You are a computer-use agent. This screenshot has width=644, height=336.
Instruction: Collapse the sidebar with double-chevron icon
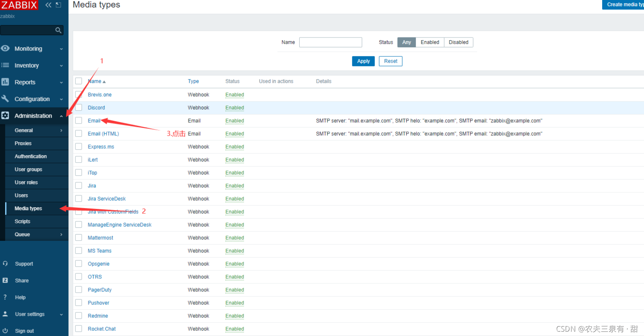pos(48,5)
